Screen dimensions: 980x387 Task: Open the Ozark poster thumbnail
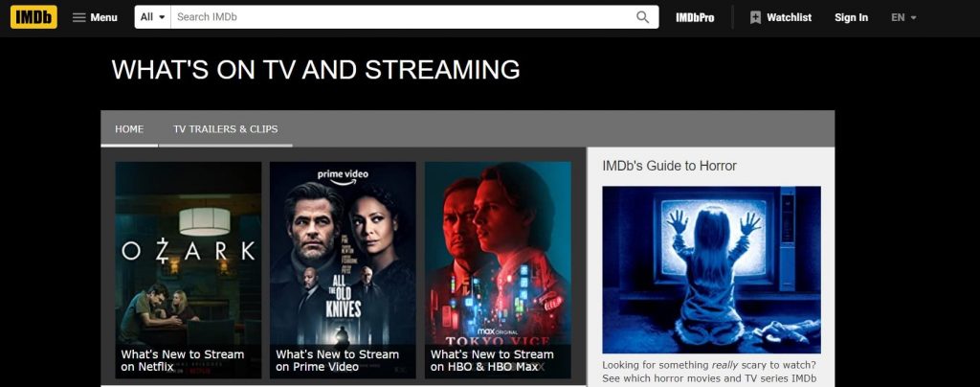[x=189, y=252]
